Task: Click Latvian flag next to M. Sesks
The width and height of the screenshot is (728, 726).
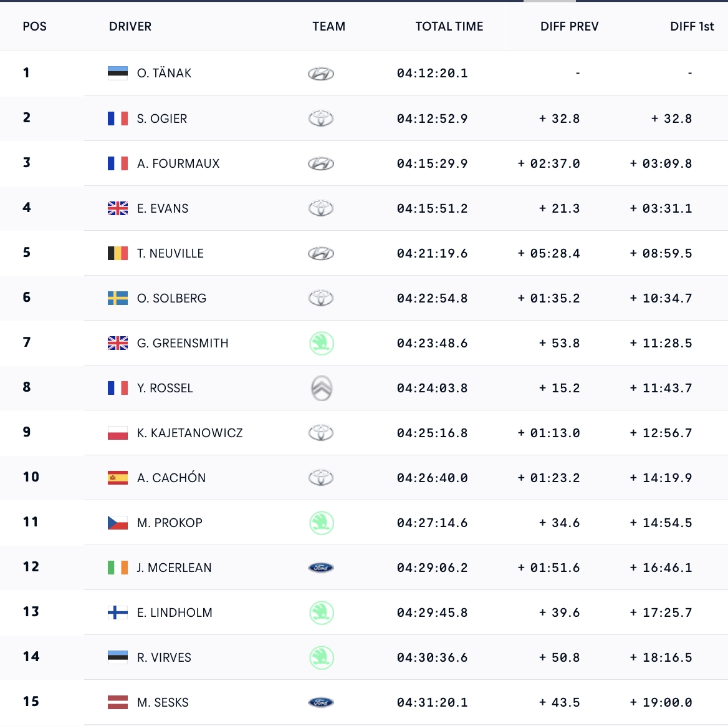Action: pyautogui.click(x=118, y=702)
